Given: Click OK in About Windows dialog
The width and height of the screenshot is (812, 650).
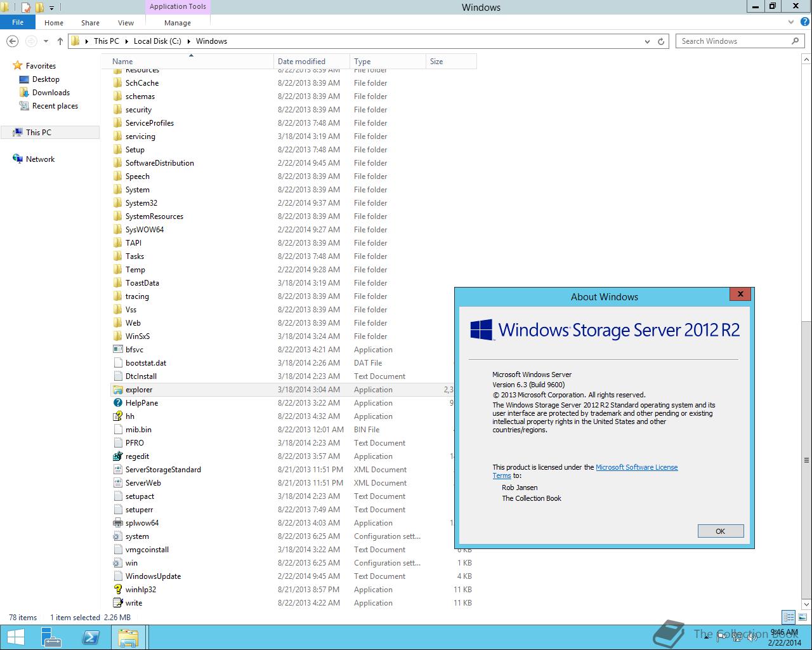Looking at the screenshot, I should [721, 531].
